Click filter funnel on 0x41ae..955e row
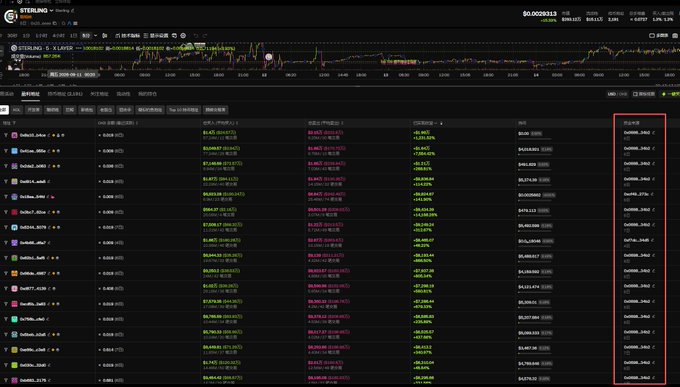 6,151
